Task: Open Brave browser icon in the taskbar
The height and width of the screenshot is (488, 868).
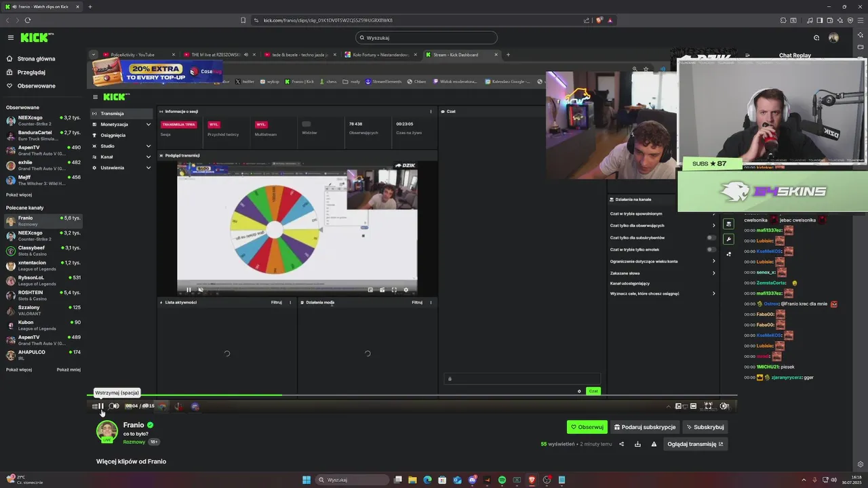Action: click(x=532, y=480)
